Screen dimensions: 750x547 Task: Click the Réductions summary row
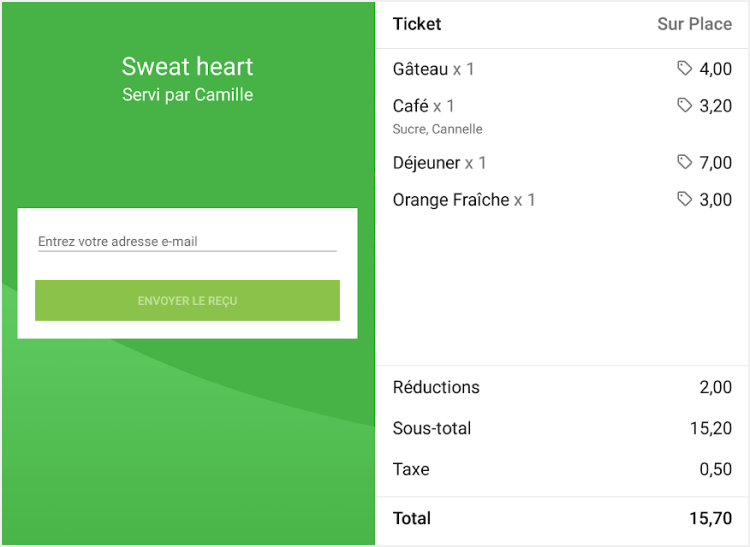(437, 387)
